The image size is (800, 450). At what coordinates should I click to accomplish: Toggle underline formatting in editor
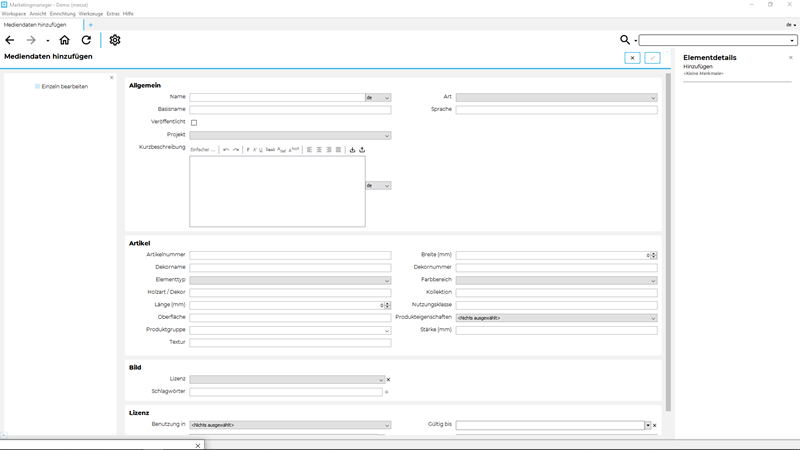261,149
